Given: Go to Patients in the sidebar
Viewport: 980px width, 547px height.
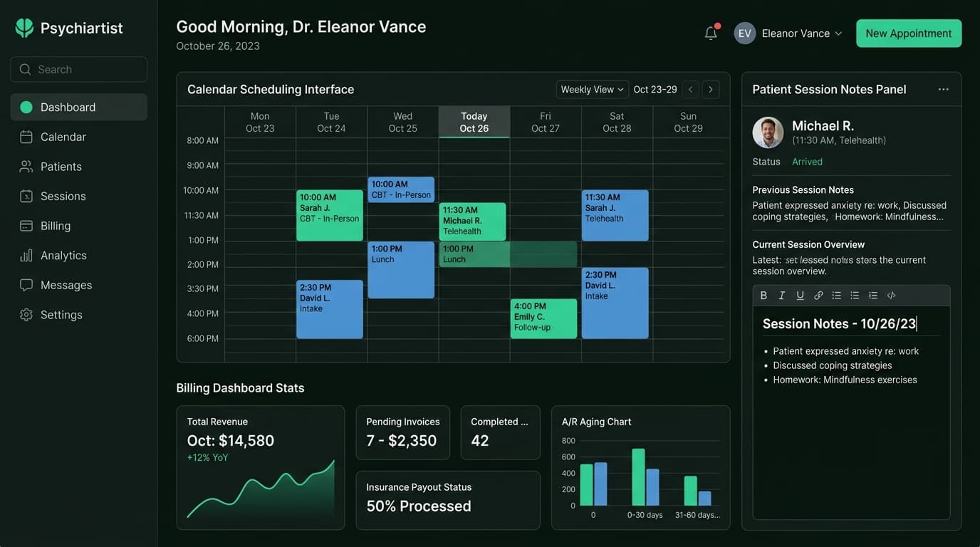Looking at the screenshot, I should 78,167.
